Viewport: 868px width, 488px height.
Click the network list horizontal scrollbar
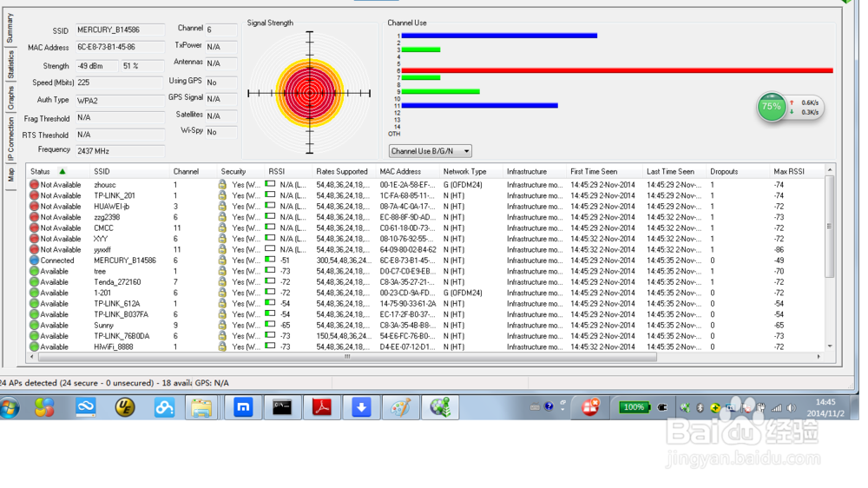click(x=348, y=357)
